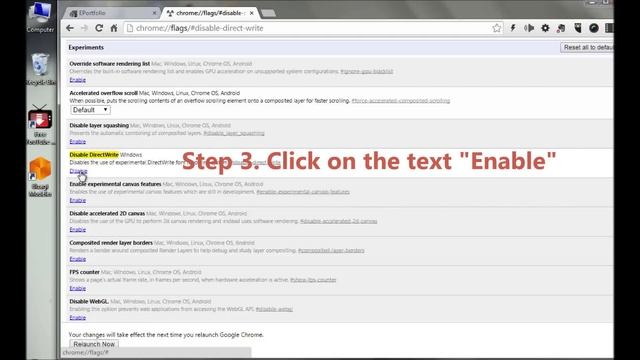Click the speaker extension icon in toolbar
Screen dimensions: 640x360
point(529,28)
